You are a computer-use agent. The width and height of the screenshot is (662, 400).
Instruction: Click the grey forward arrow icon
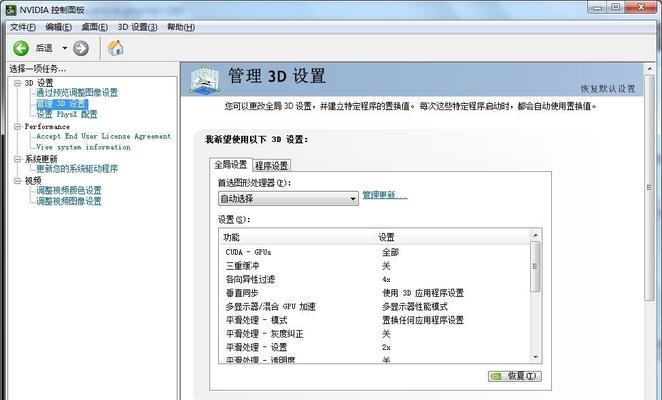coord(81,48)
